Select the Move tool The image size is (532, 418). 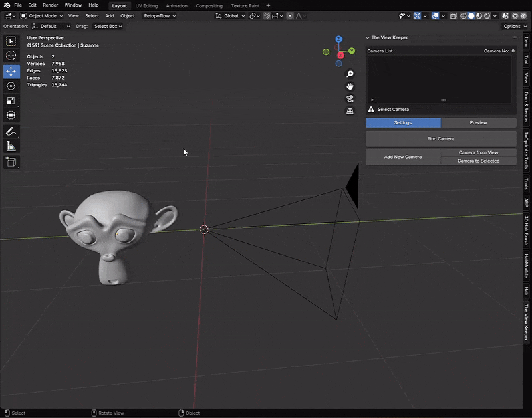coord(11,72)
